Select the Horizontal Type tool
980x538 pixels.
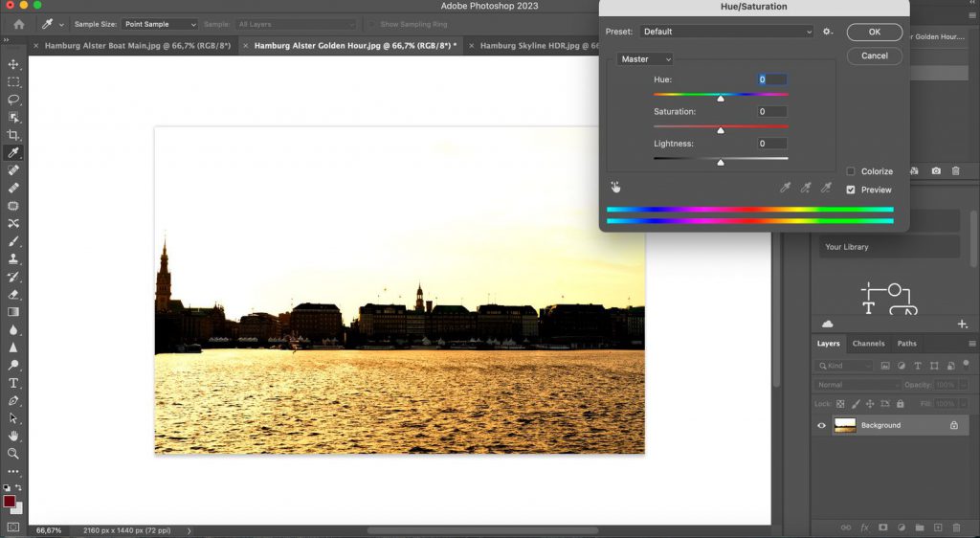pyautogui.click(x=13, y=383)
